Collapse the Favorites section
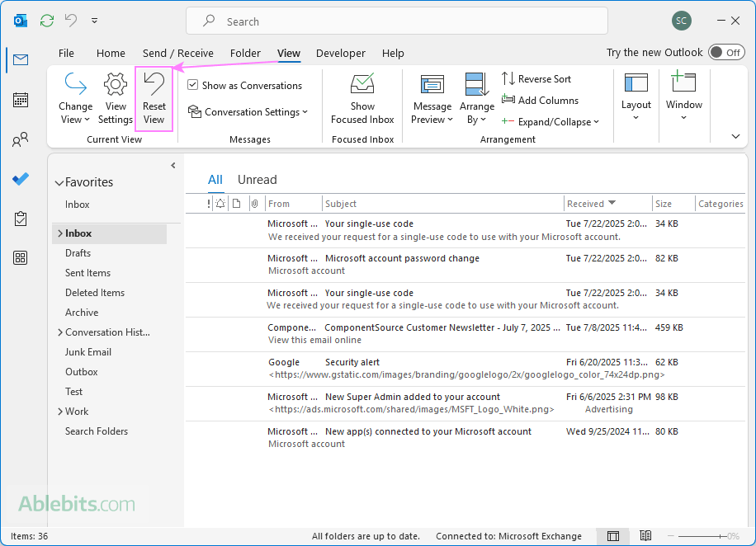 pos(59,182)
